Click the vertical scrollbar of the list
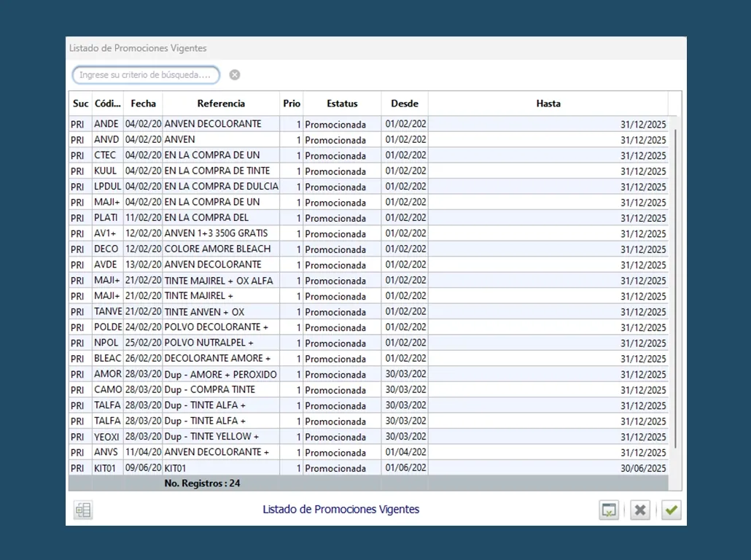Viewport: 751px width, 560px height. [x=676, y=292]
